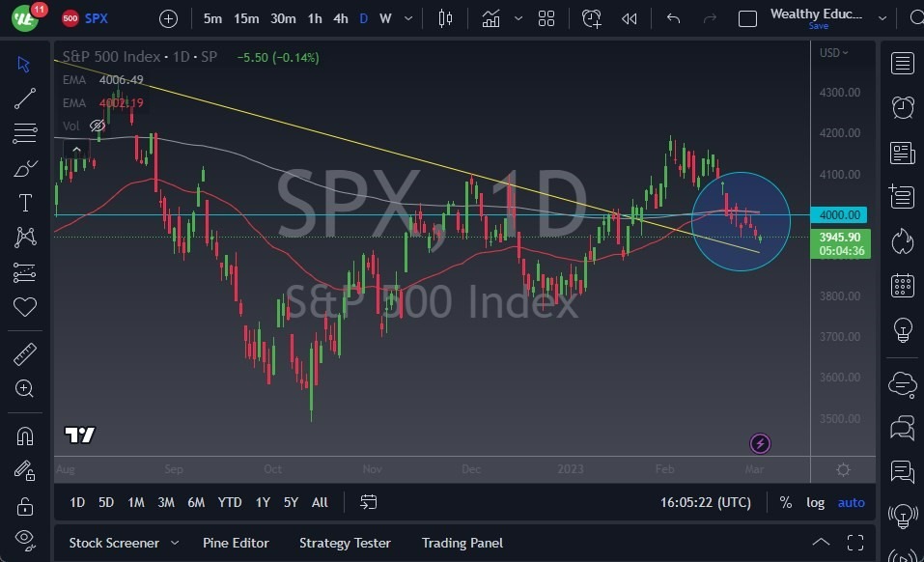This screenshot has height=562, width=924.
Task: Select the Trend Line drawing tool
Action: click(24, 98)
